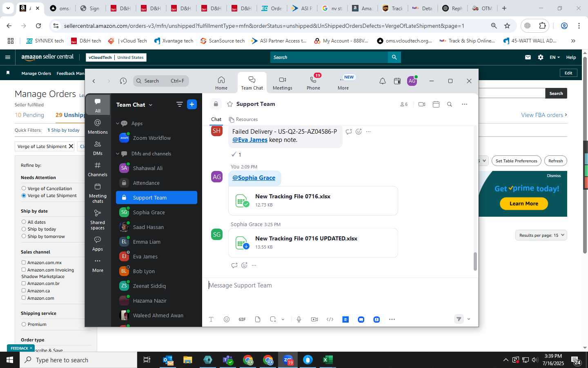Click Set Table Preferences button
This screenshot has height=368, width=588.
pos(516,161)
